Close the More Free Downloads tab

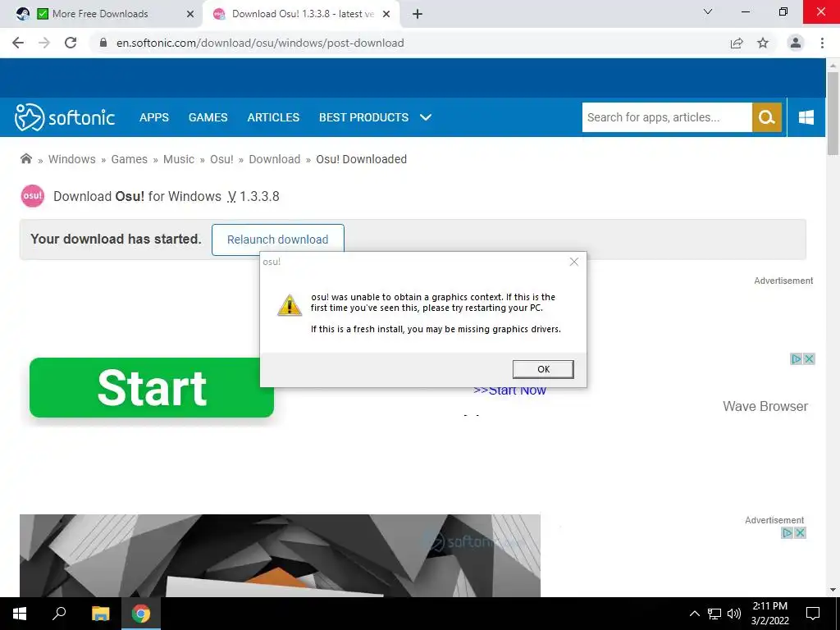click(190, 14)
